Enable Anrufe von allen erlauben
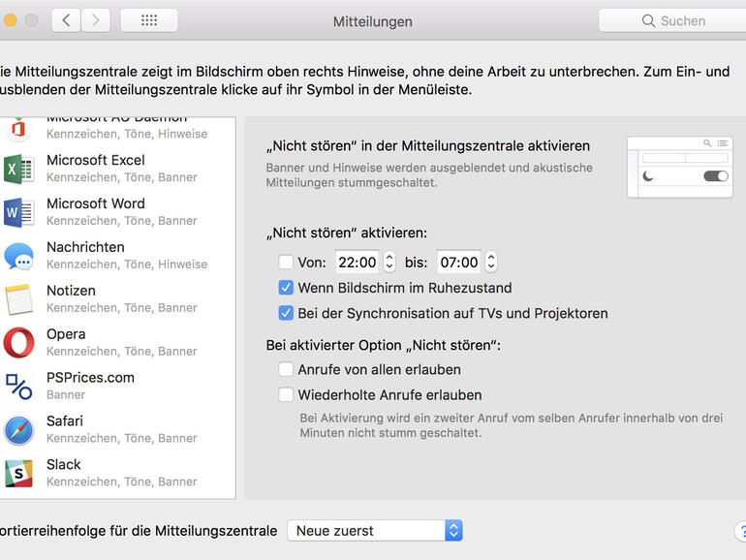The height and width of the screenshot is (560, 746). point(286,369)
